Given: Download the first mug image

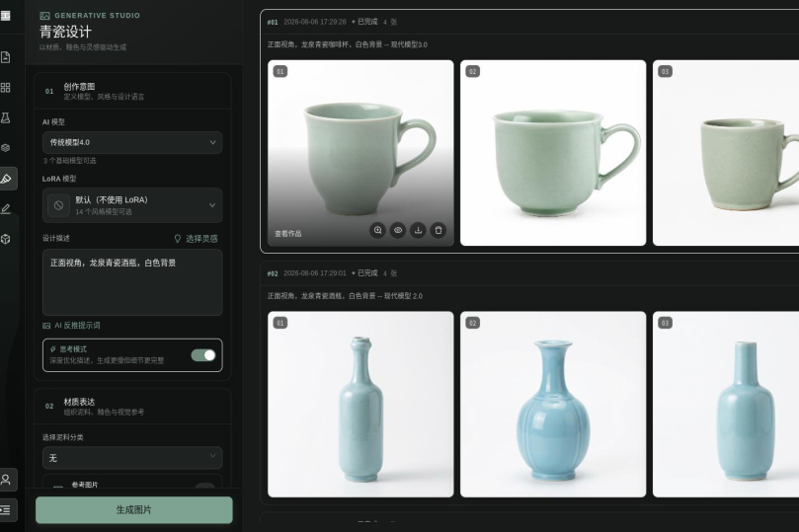Looking at the screenshot, I should click(x=418, y=230).
